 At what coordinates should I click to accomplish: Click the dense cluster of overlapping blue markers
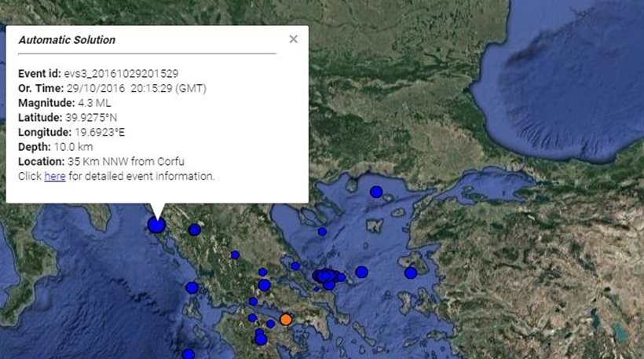coord(326,277)
